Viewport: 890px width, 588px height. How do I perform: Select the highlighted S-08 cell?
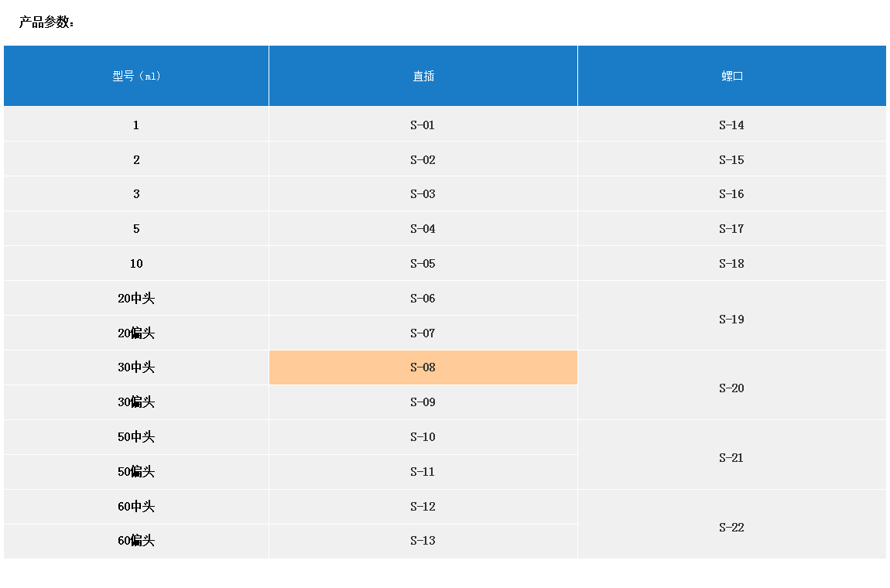[x=423, y=367]
